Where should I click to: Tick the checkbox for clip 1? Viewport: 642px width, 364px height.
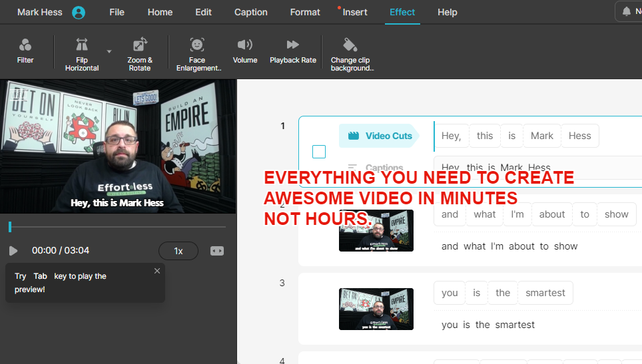click(319, 152)
